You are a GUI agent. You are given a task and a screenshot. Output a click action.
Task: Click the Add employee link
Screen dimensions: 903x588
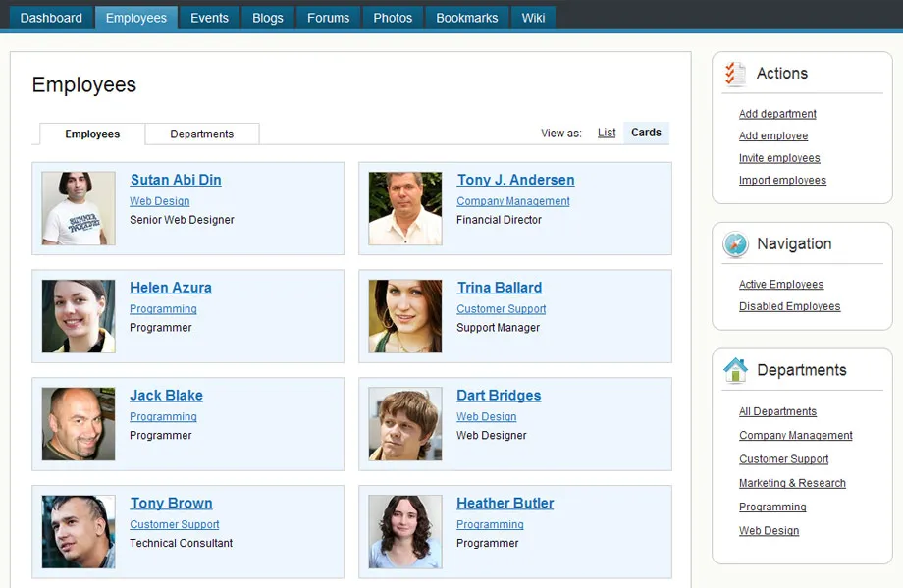(773, 136)
